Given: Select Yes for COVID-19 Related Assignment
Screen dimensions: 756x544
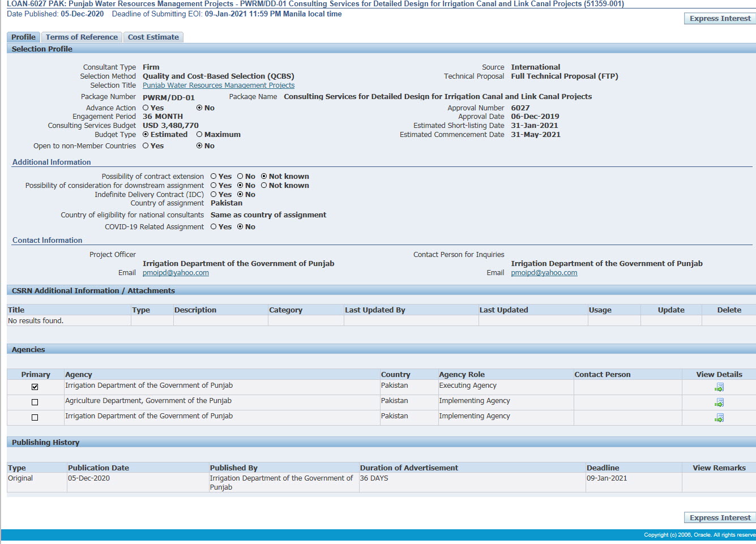Looking at the screenshot, I should coord(213,227).
